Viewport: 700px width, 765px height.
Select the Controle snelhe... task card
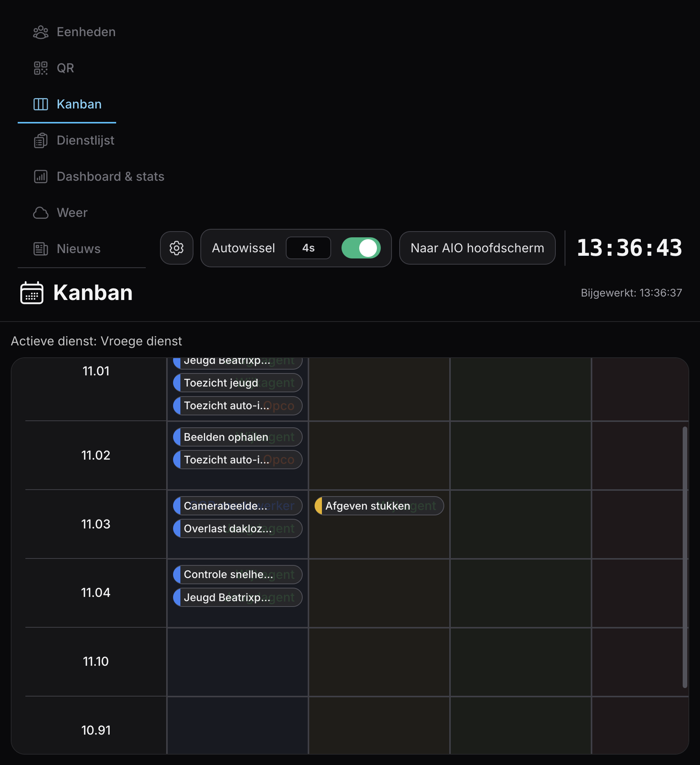point(237,575)
